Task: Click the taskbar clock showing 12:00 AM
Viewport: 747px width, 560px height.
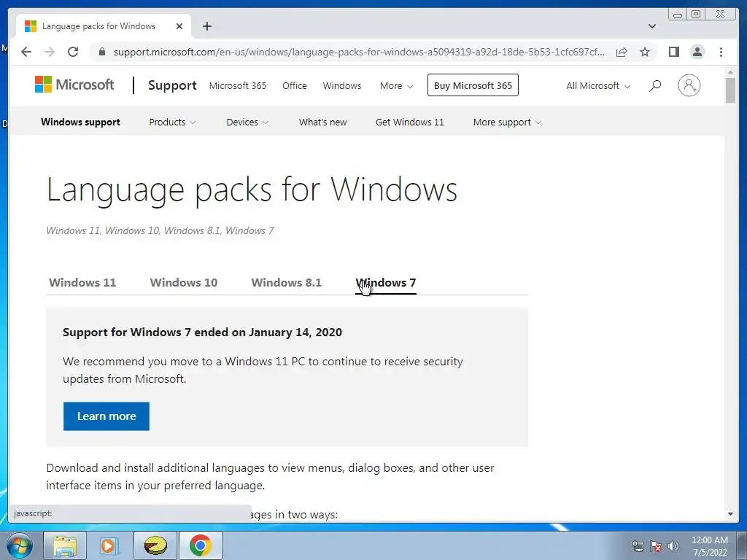Action: 709,546
